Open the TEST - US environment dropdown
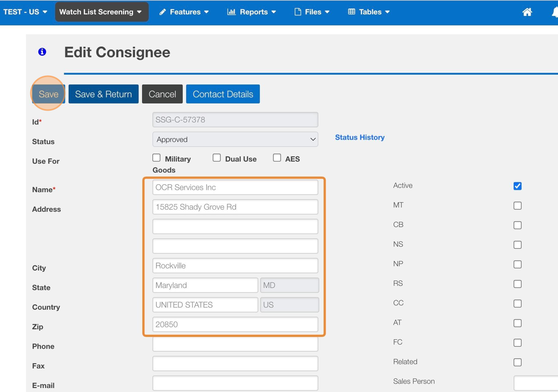 25,12
